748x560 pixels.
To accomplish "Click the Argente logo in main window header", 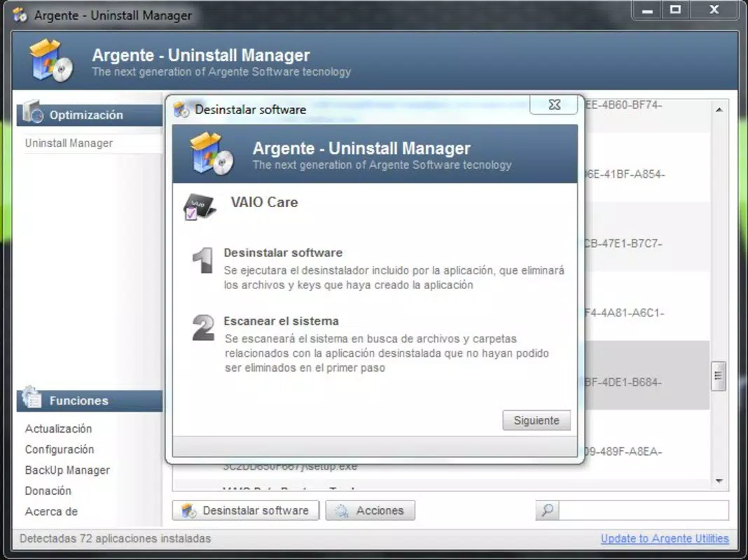I will coord(50,60).
